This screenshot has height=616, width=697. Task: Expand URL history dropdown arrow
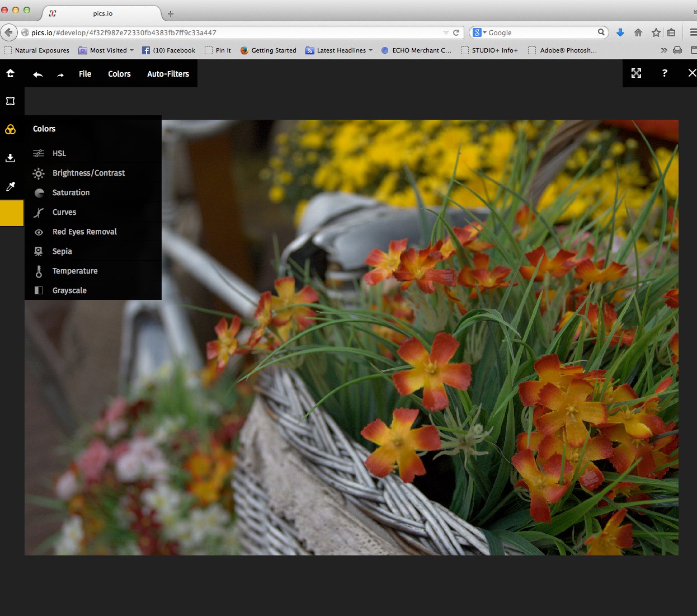[446, 33]
